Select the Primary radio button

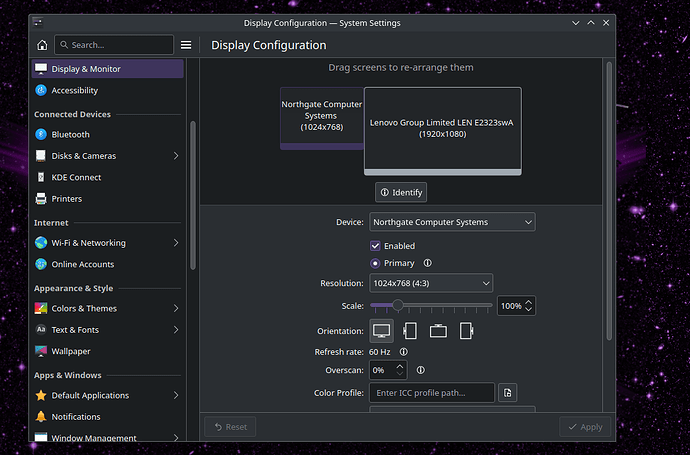click(376, 263)
